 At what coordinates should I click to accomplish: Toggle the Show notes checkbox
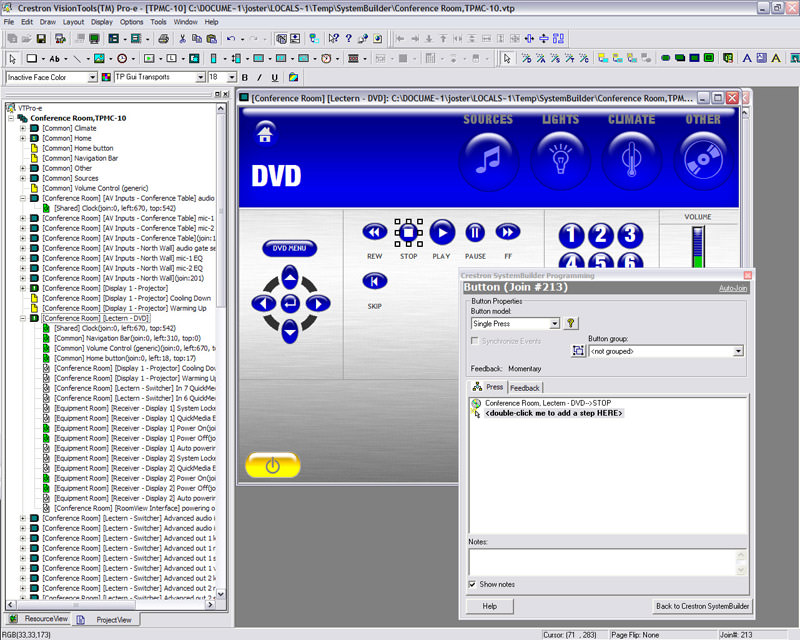[x=472, y=584]
